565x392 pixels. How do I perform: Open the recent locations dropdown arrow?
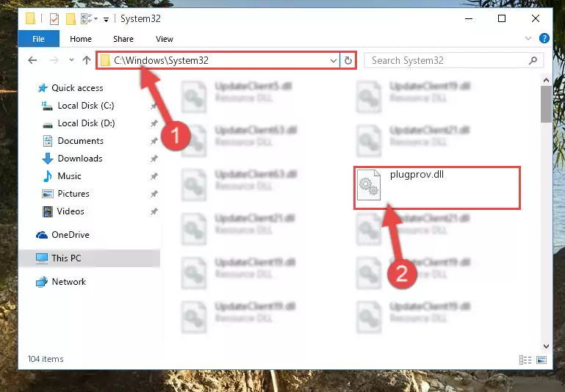pyautogui.click(x=71, y=60)
